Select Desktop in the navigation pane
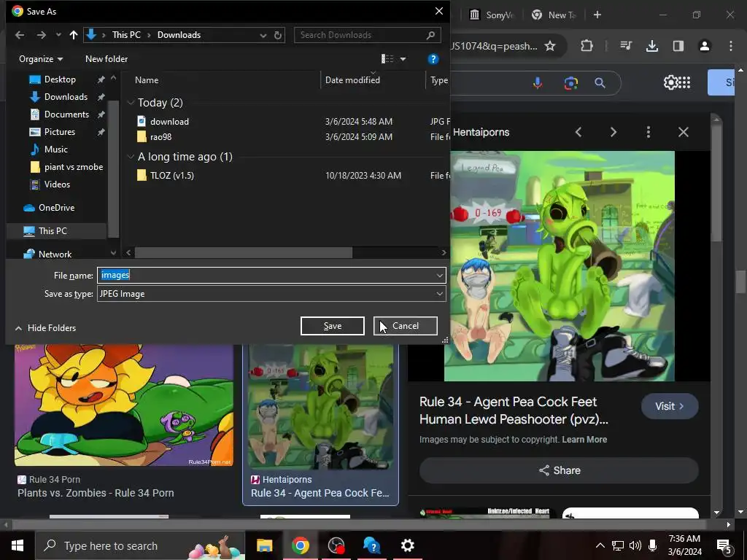This screenshot has height=560, width=747. [x=60, y=79]
